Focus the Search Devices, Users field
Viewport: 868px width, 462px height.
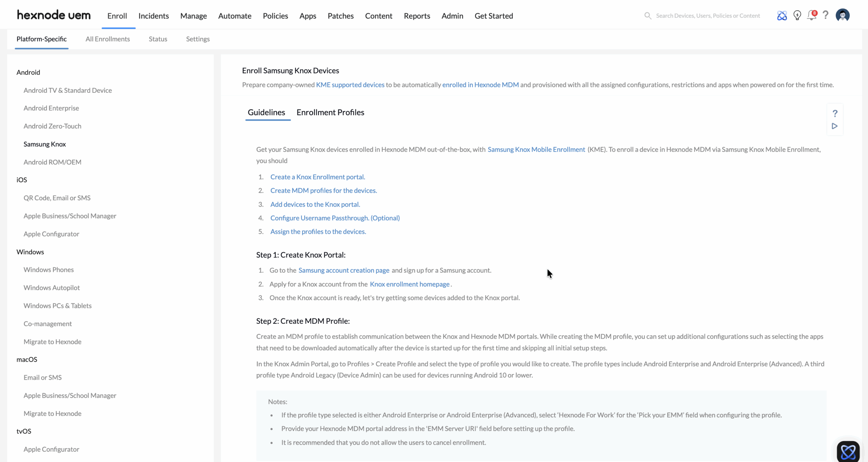(708, 16)
